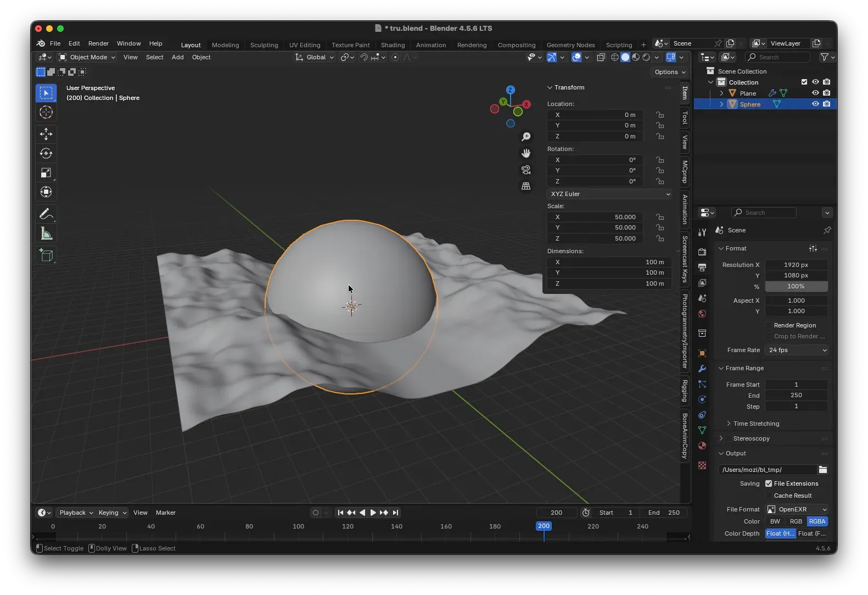The width and height of the screenshot is (868, 595).
Task: Choose the Measure tool
Action: 46,234
